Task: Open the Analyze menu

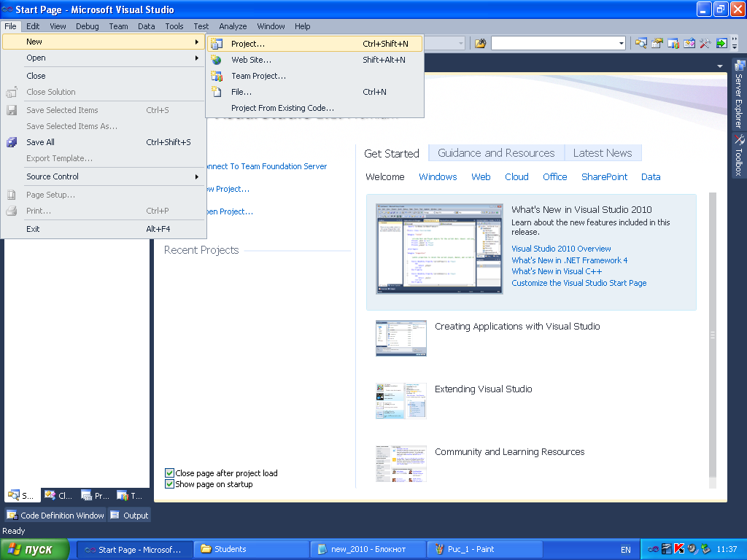Action: [x=233, y=26]
